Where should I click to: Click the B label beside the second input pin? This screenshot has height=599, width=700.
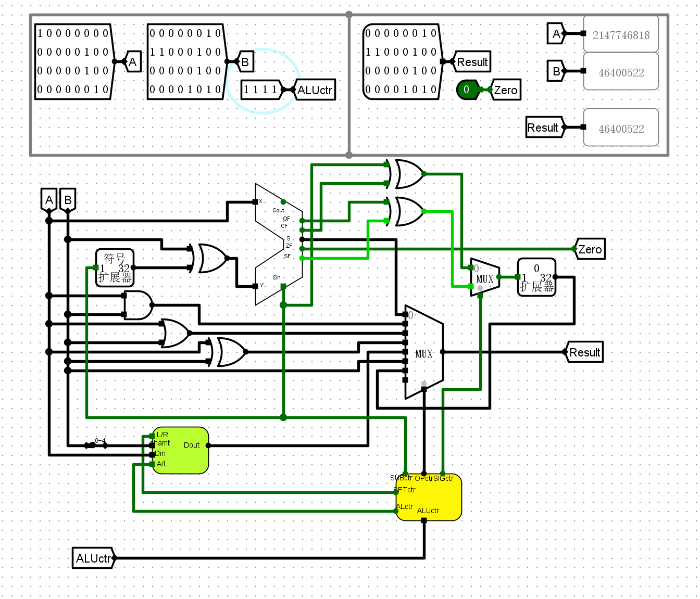point(245,62)
